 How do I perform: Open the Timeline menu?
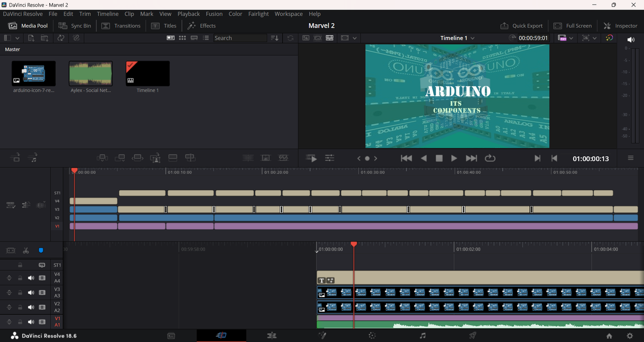(x=108, y=14)
